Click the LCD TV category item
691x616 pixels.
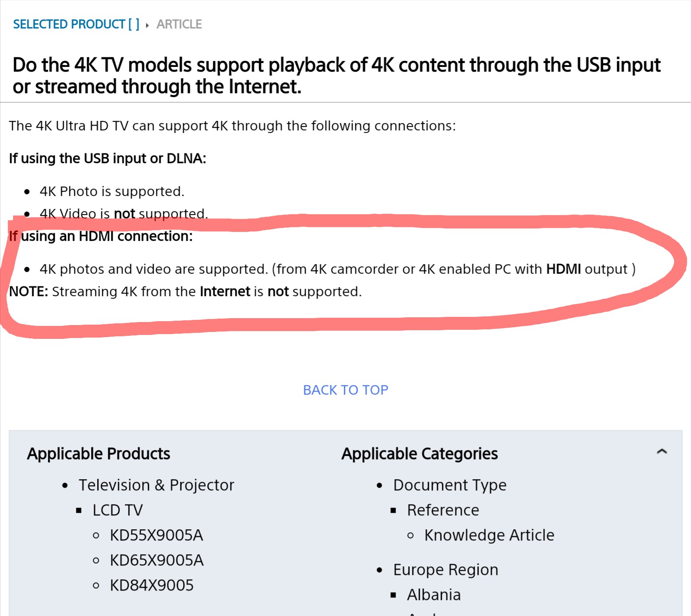click(x=117, y=510)
